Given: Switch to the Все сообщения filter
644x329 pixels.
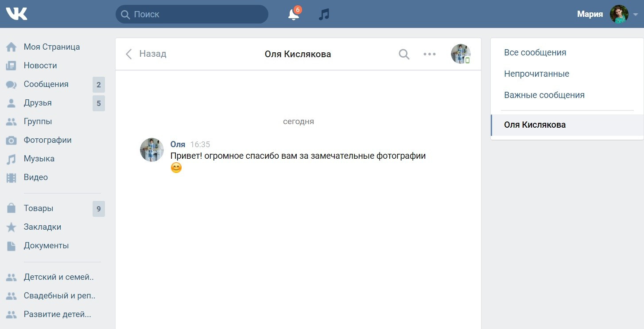Looking at the screenshot, I should [535, 52].
